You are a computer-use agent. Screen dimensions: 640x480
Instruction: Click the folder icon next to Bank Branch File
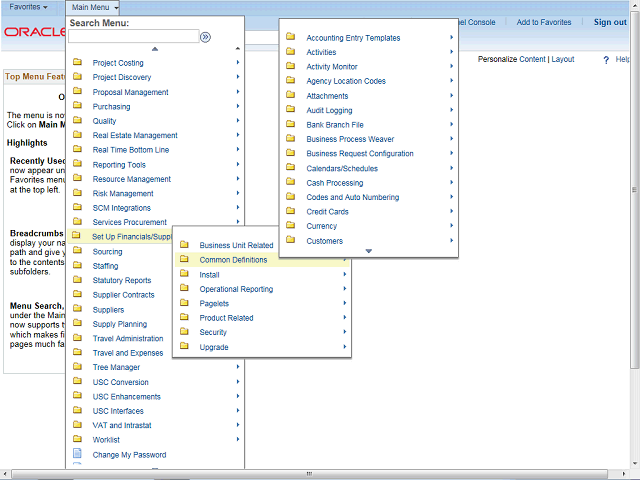tap(291, 124)
